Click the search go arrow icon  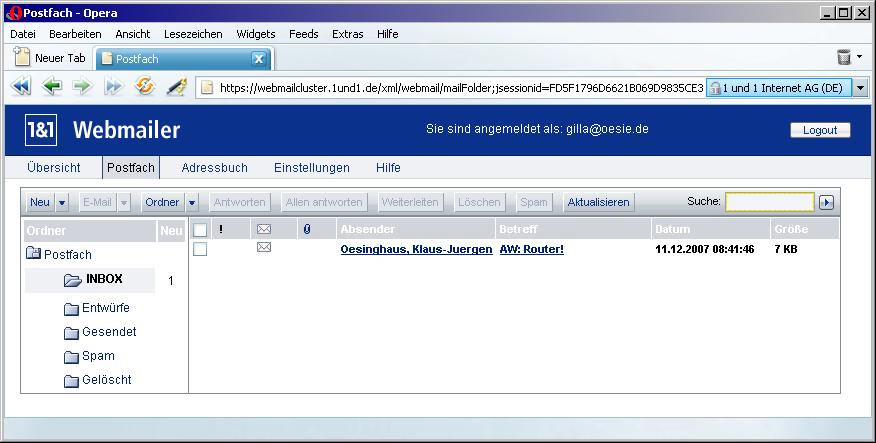826,202
